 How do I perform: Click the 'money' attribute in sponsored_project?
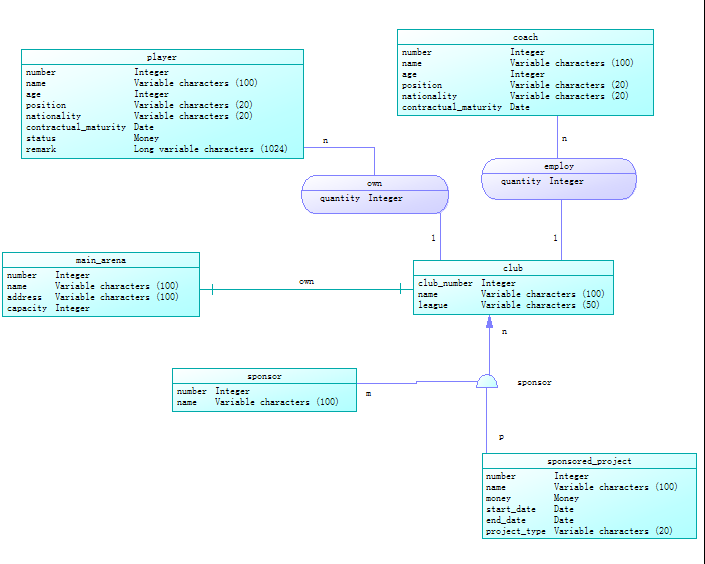[x=499, y=498]
